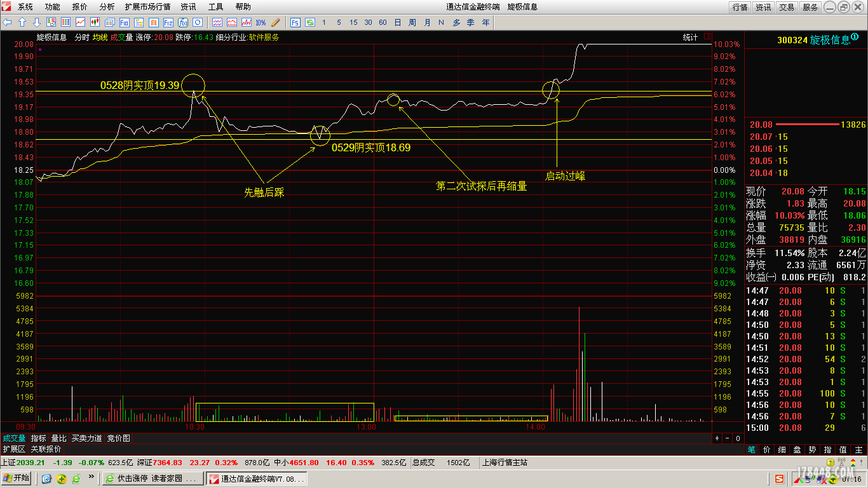This screenshot has width=868, height=488.
Task: Open the 分析 menu
Action: click(107, 7)
